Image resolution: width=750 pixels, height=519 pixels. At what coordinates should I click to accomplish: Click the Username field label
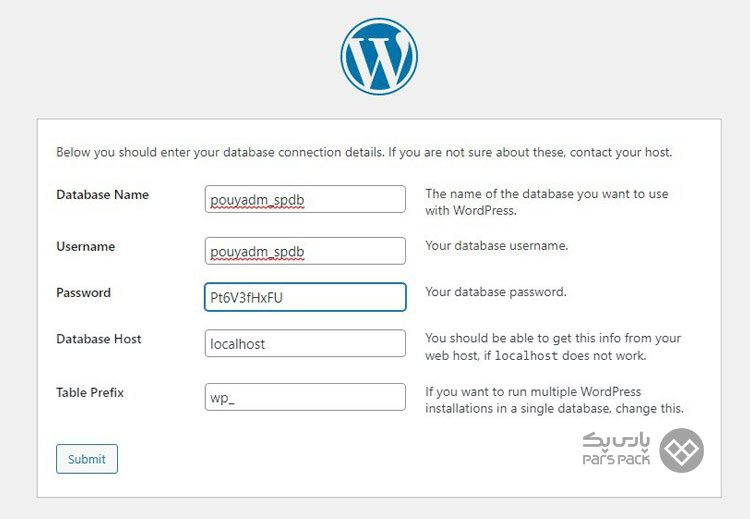86,246
